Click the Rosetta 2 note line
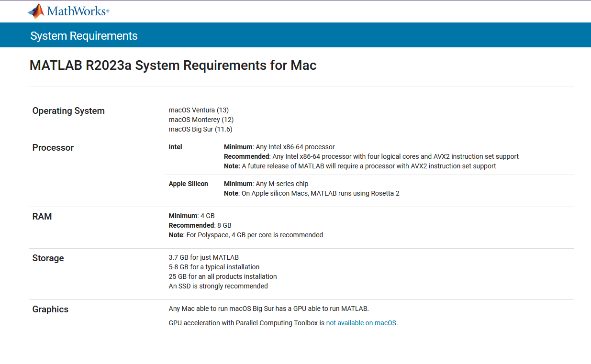Screen dimensions: 591x364 point(312,193)
